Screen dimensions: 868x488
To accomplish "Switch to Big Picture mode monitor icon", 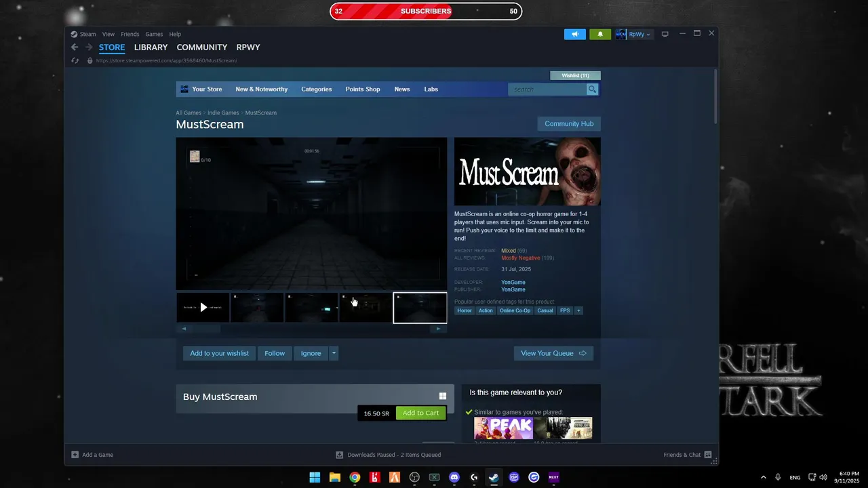I will click(x=665, y=34).
